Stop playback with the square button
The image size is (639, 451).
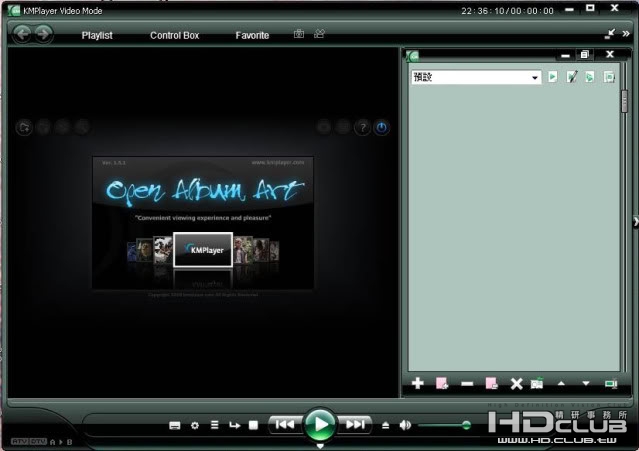tap(253, 425)
